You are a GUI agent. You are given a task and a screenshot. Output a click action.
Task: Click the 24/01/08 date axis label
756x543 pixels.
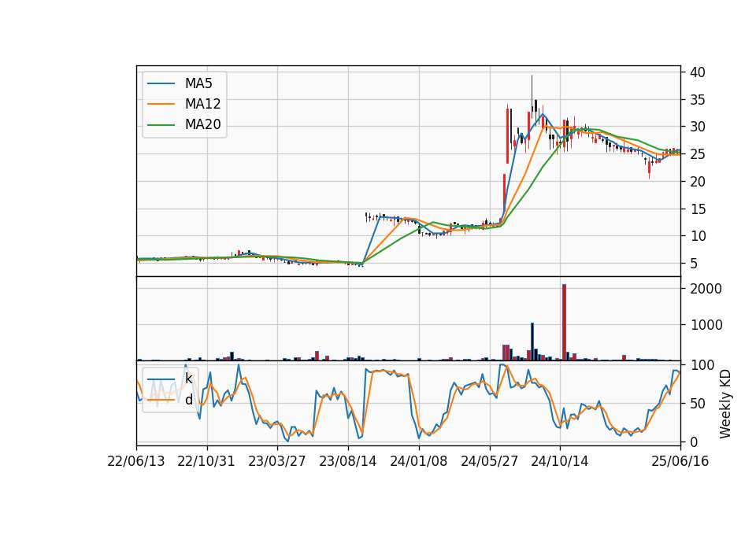pyautogui.click(x=418, y=461)
